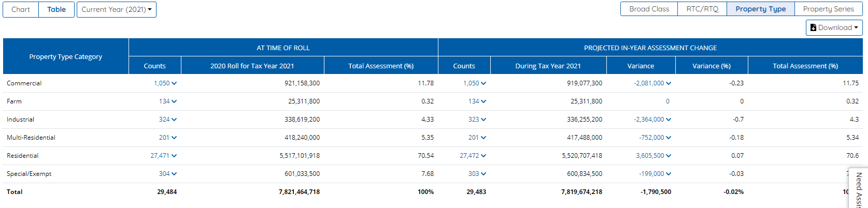Screen dimensions: 868x208
Task: Click Residential assessment percent 70.54
Action: click(425, 156)
